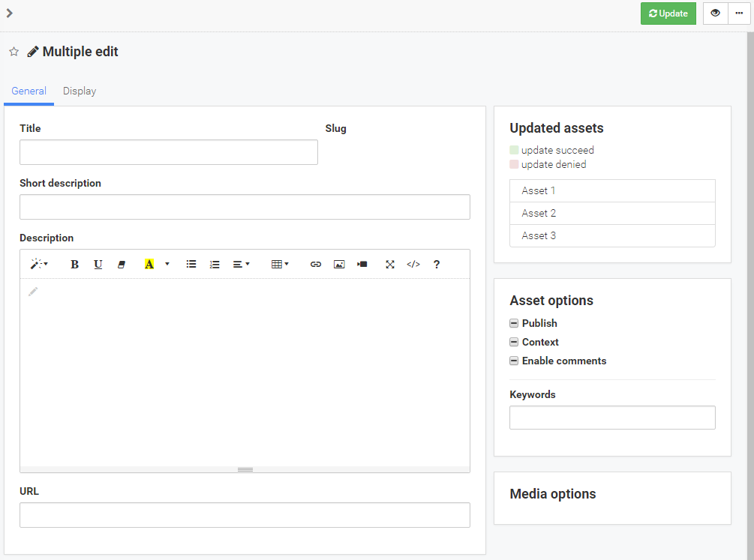The height and width of the screenshot is (560, 754).
Task: Insert an ordered numbered list
Action: 215,264
